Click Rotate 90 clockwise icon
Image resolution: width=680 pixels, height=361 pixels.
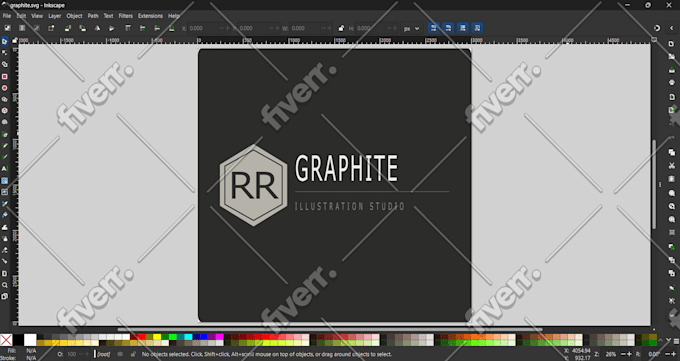click(x=82, y=28)
